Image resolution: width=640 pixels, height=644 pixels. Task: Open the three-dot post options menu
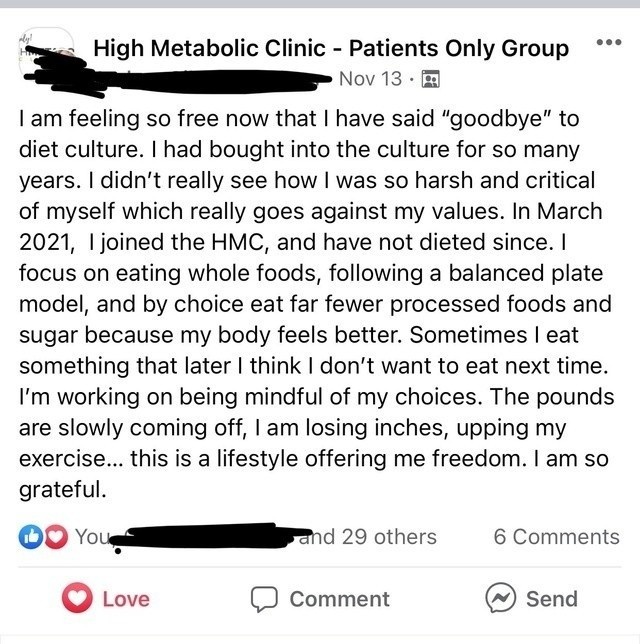click(x=609, y=42)
